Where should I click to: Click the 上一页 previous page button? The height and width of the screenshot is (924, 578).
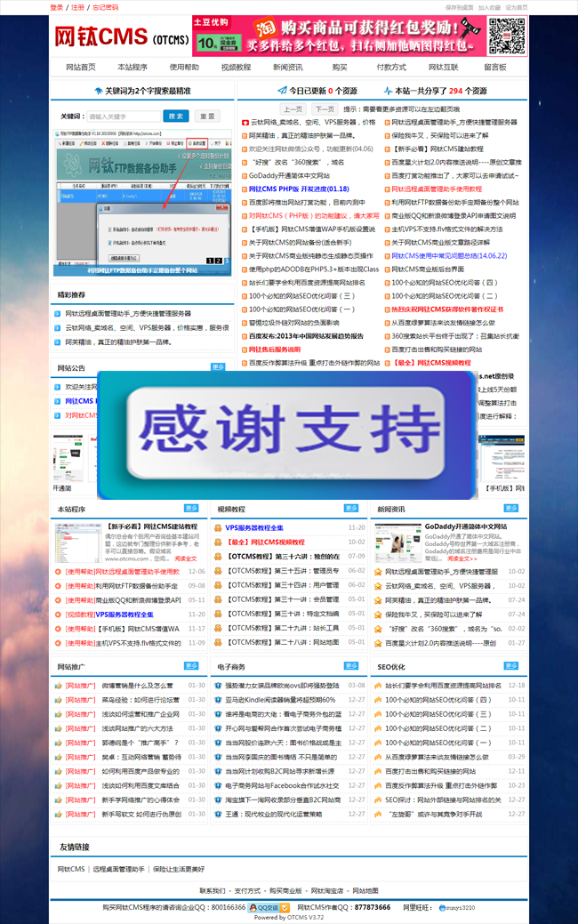pyautogui.click(x=293, y=109)
